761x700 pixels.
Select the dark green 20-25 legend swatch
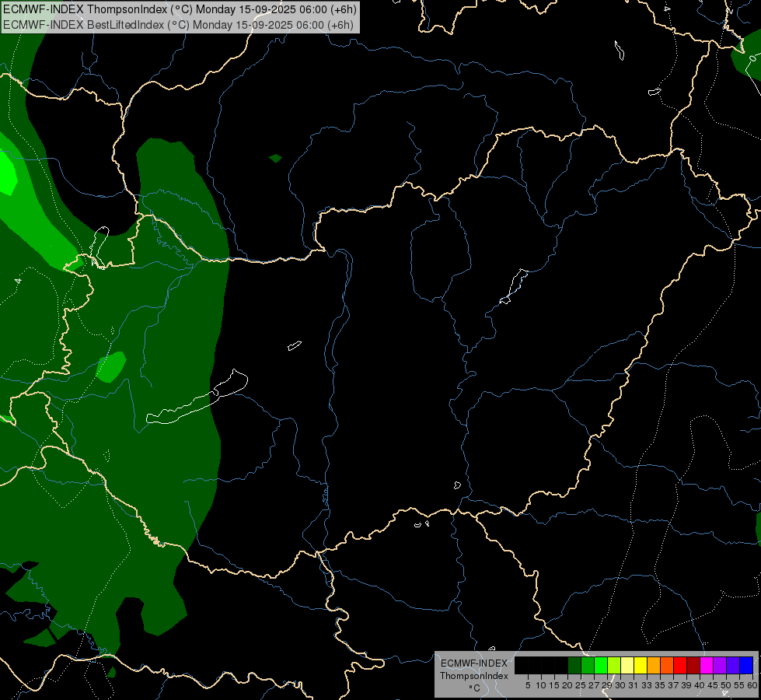click(574, 665)
